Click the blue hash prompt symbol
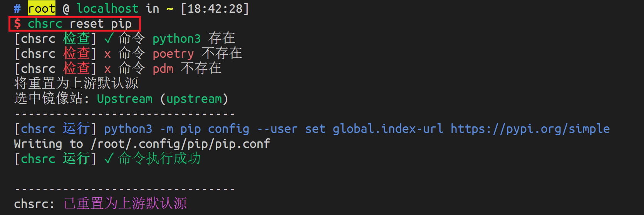Viewport: 644px width, 215px height. (17, 8)
